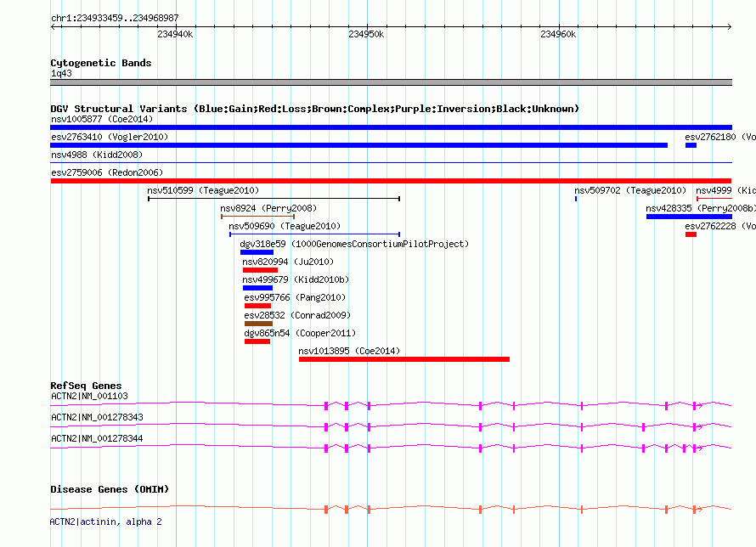756x547 pixels.
Task: Click the red dgv865n54 loss bar
Action: tap(257, 341)
